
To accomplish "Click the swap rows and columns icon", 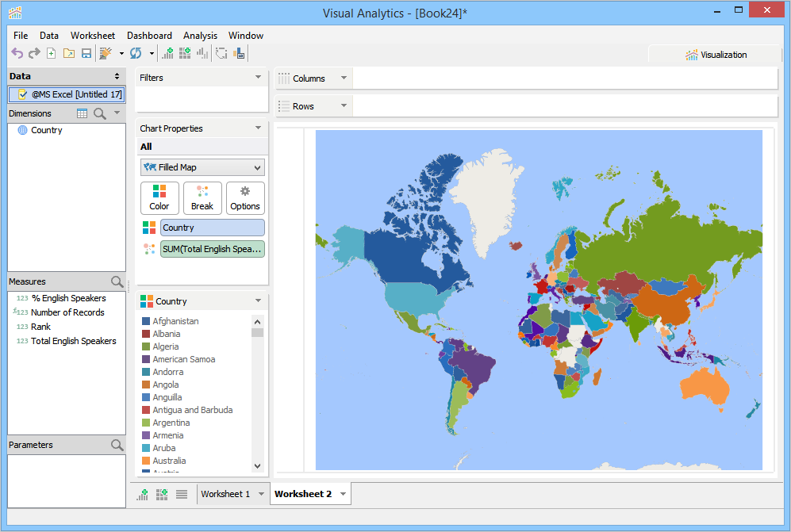I will pos(221,53).
